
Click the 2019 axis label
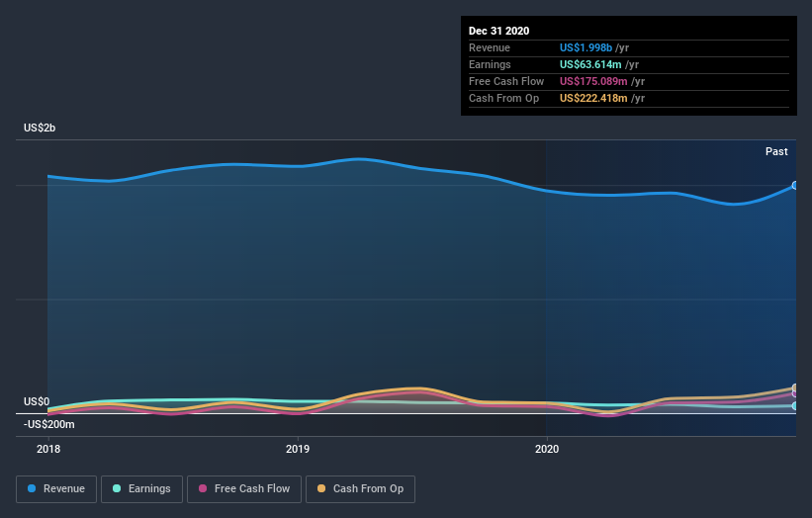click(298, 449)
